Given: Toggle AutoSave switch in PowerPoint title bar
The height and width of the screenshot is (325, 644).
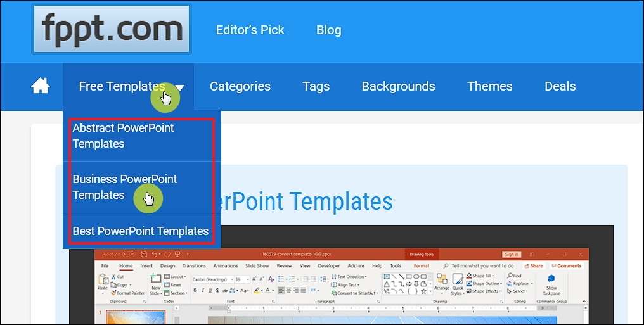Looking at the screenshot, I should [x=129, y=255].
